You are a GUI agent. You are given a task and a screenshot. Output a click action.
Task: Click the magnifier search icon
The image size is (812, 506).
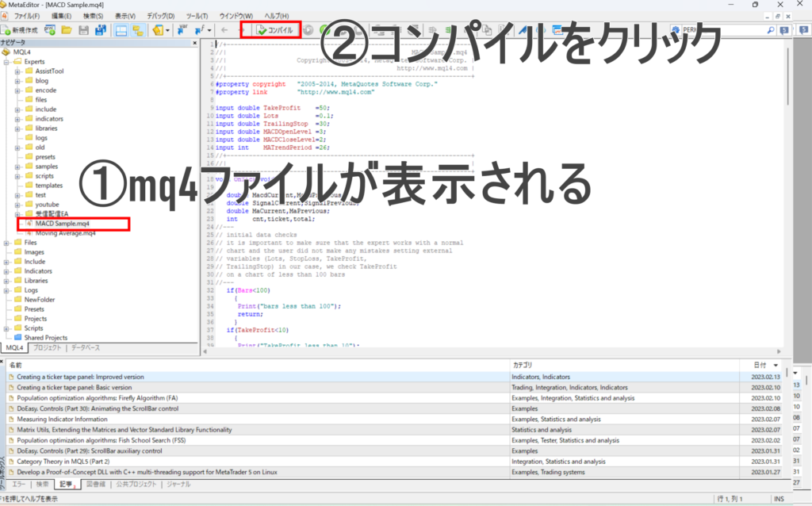click(x=771, y=30)
